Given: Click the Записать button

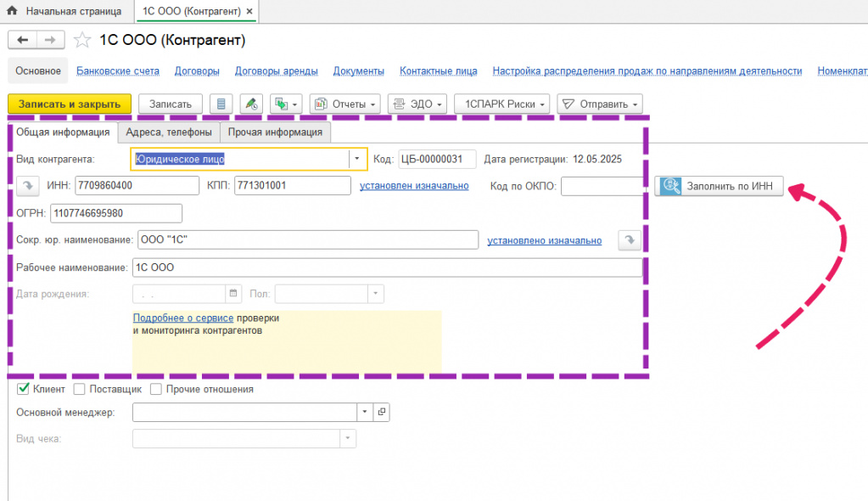Looking at the screenshot, I should point(170,104).
